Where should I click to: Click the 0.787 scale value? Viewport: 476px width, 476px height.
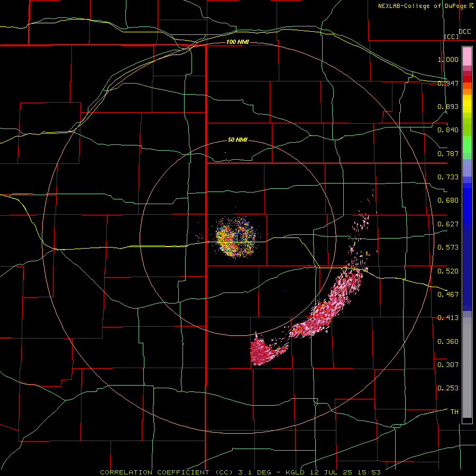click(x=448, y=153)
